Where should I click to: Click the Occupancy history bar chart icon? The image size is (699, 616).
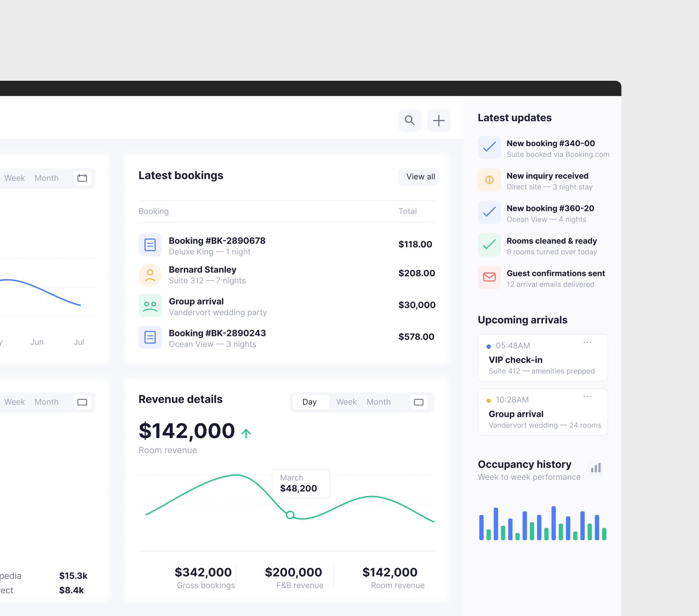[596, 468]
